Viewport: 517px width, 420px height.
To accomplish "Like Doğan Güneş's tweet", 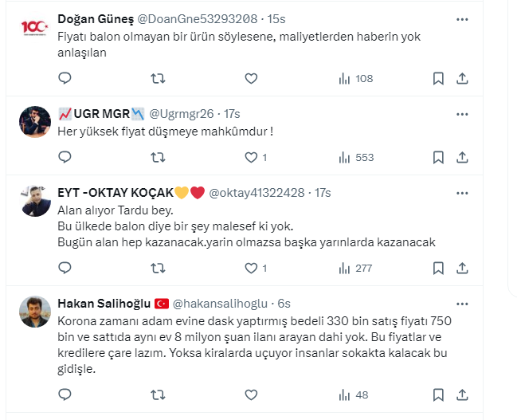I will pyautogui.click(x=250, y=78).
